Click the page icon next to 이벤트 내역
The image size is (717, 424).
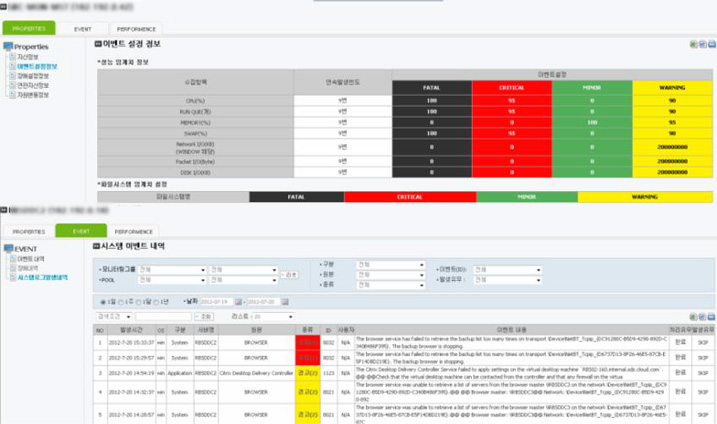point(13,259)
